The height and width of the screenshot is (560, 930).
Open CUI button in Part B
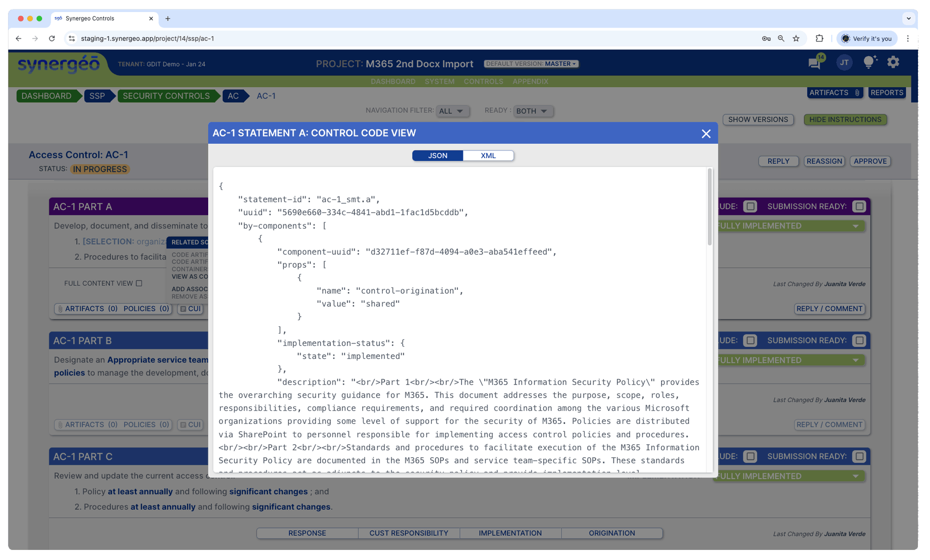[190, 425]
